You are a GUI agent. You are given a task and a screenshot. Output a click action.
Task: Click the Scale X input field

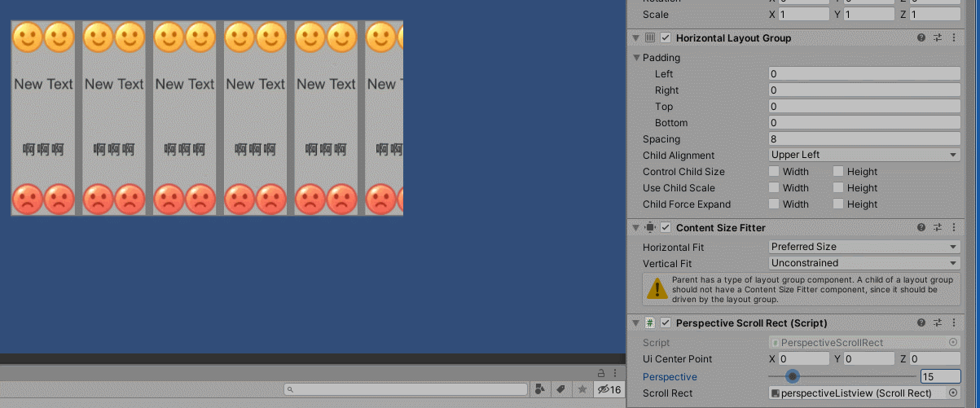[x=805, y=15]
